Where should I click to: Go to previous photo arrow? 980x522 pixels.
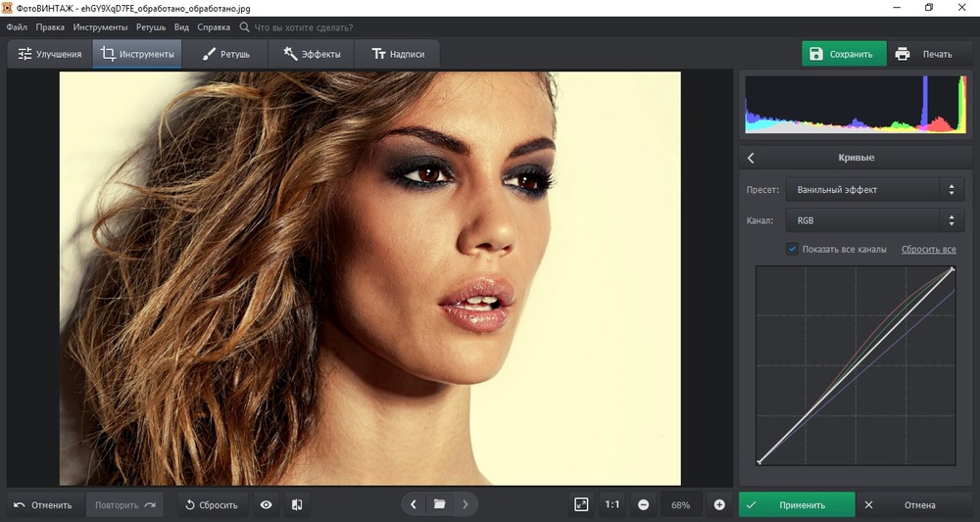click(x=414, y=504)
